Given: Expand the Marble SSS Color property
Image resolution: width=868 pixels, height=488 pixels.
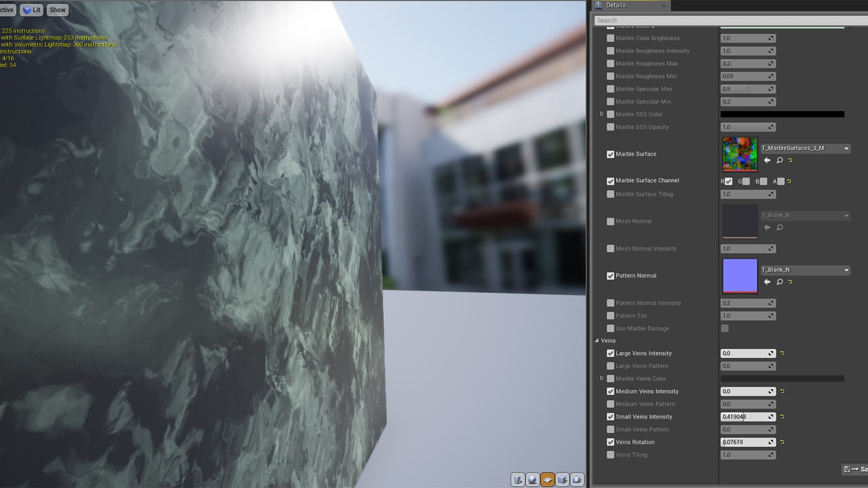Looking at the screenshot, I should [x=602, y=114].
